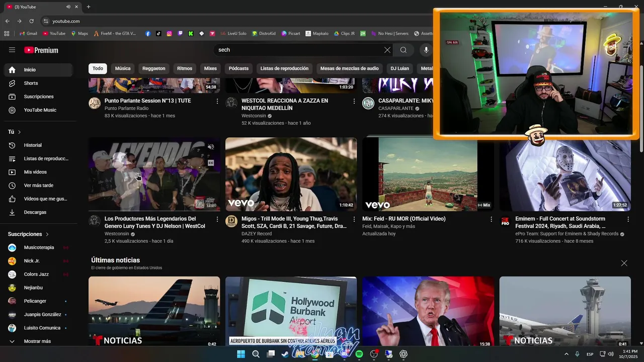Toggle captions on the Leyendas preview thumbnail
Viewport: 644px width, 362px height.
click(x=211, y=163)
